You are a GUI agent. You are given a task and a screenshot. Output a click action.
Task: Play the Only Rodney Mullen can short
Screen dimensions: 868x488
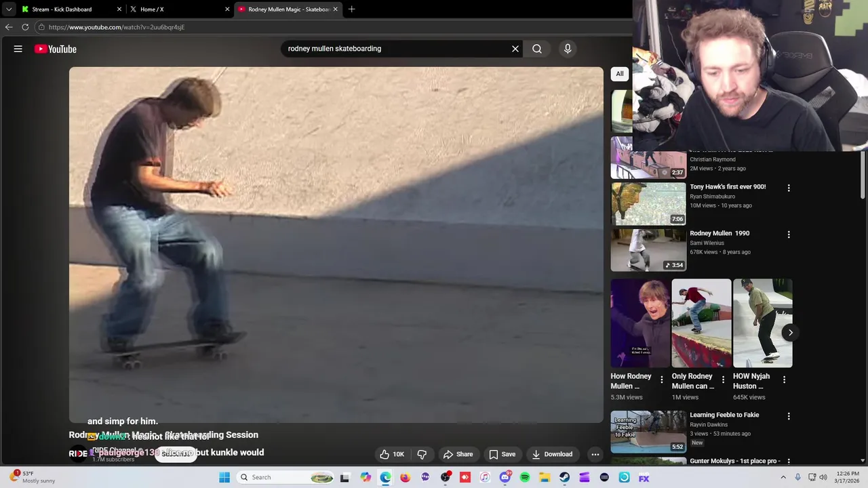[x=701, y=323]
